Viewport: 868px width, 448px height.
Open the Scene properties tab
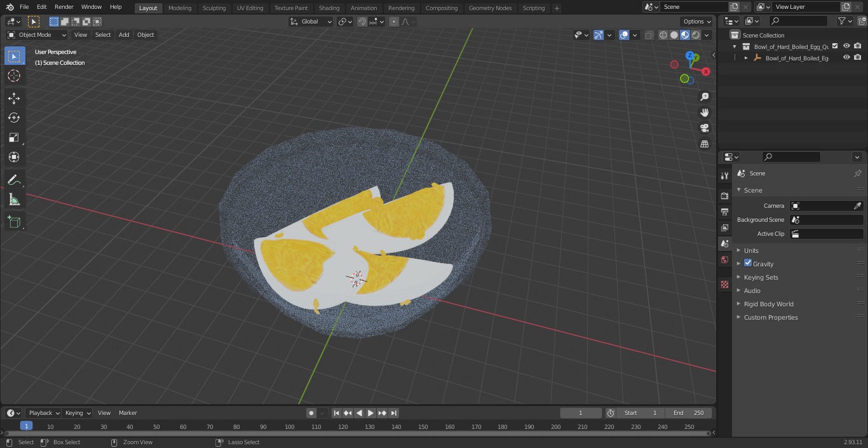coord(724,243)
